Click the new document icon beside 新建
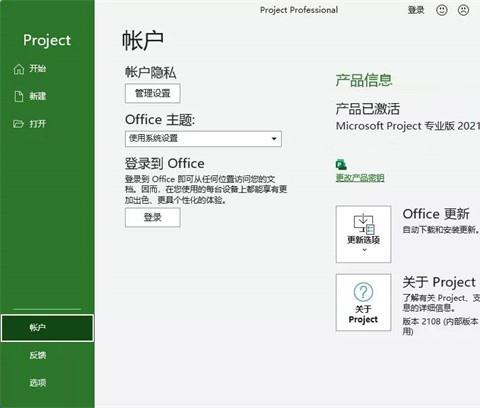 coord(19,96)
